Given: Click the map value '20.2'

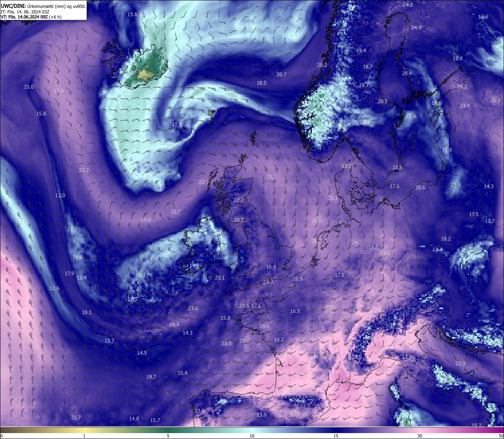Looking at the screenshot, I should tap(322, 65).
